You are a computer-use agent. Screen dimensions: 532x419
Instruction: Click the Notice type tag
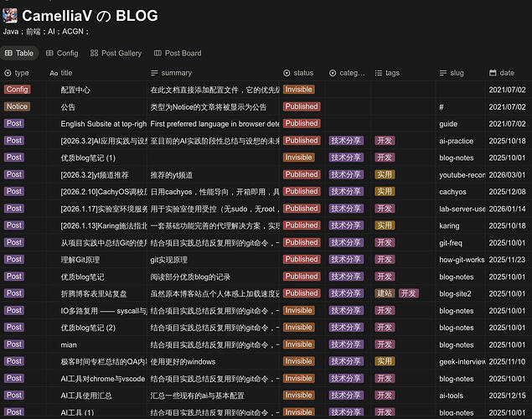click(x=17, y=106)
